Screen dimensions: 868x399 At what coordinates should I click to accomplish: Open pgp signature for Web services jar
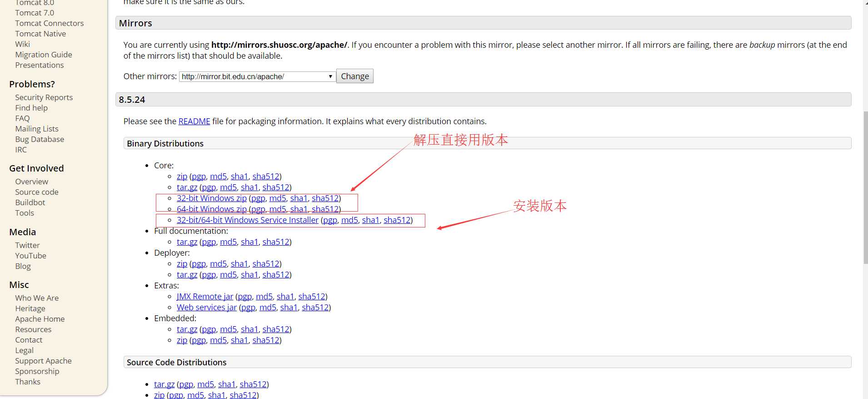coord(248,307)
